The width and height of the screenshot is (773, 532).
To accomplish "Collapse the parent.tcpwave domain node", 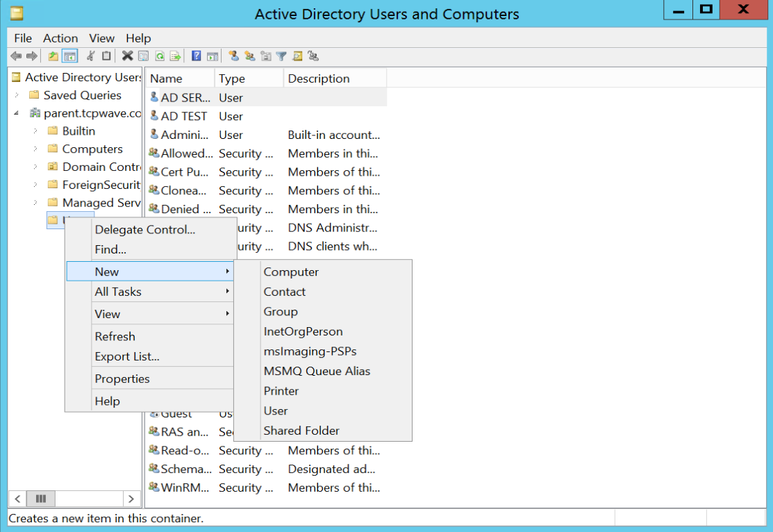I will [x=17, y=113].
